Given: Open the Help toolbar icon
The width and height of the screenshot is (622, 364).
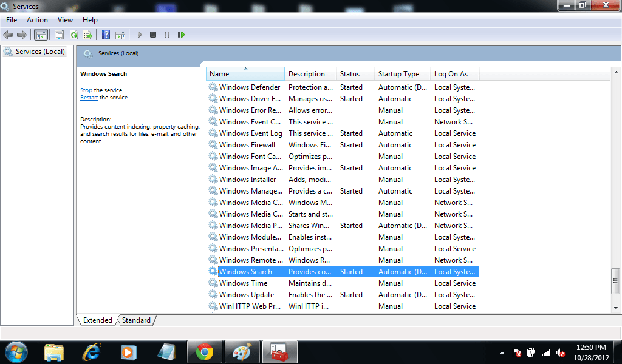Looking at the screenshot, I should [106, 35].
